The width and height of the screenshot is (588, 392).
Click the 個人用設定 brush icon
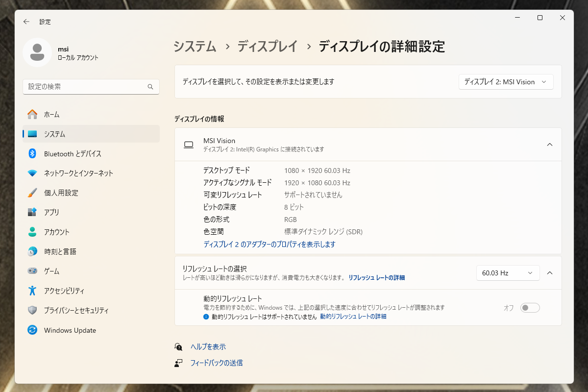pos(32,193)
